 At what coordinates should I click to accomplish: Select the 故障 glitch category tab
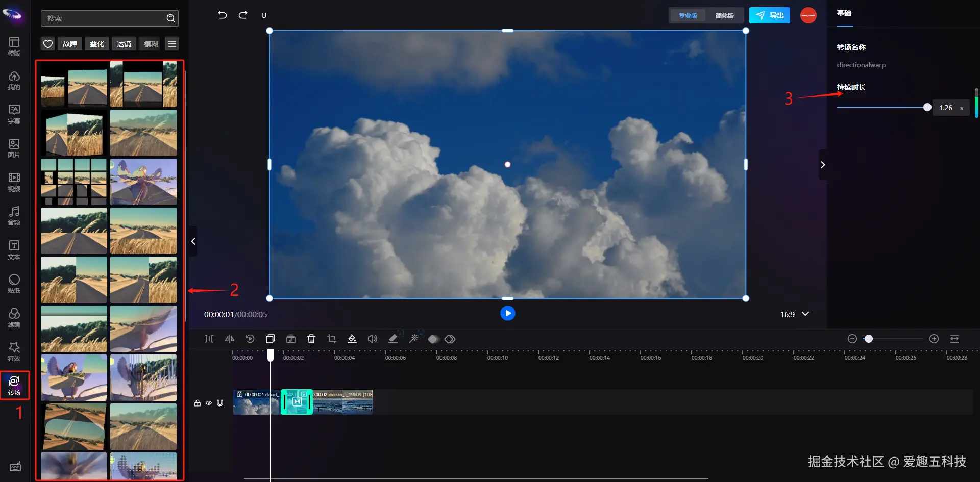pos(70,44)
